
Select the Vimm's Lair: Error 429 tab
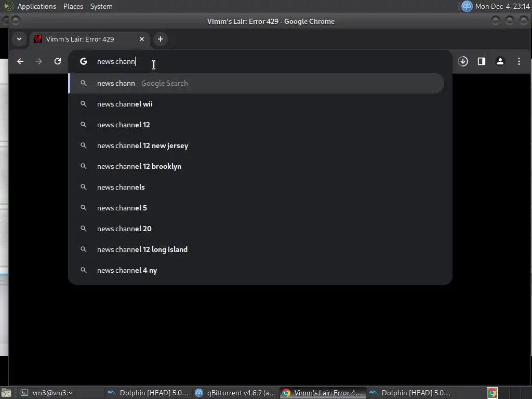90,39
